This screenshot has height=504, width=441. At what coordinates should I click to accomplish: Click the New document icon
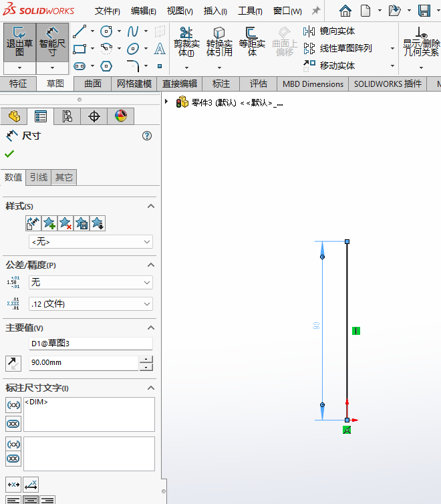click(x=365, y=11)
